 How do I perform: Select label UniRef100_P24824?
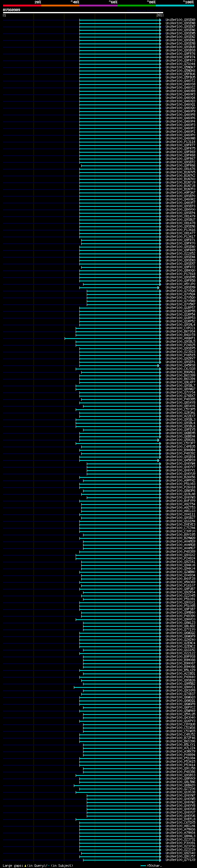[180, 558]
